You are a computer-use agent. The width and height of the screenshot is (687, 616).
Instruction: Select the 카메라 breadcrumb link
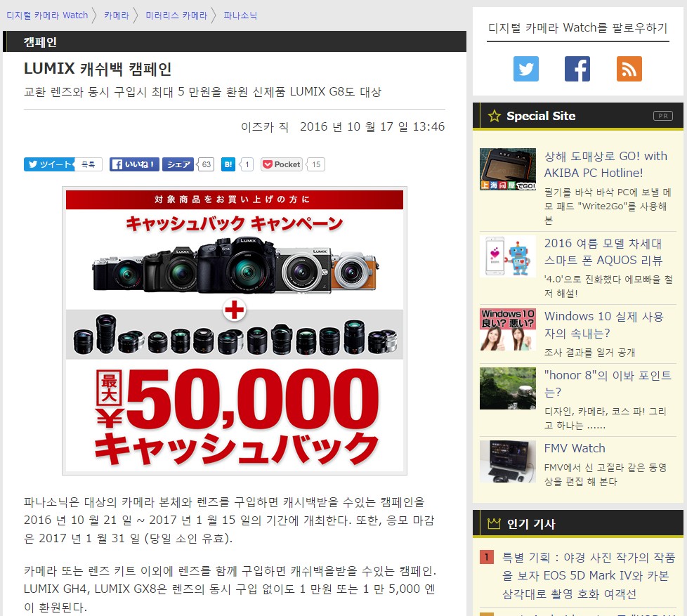(116, 15)
